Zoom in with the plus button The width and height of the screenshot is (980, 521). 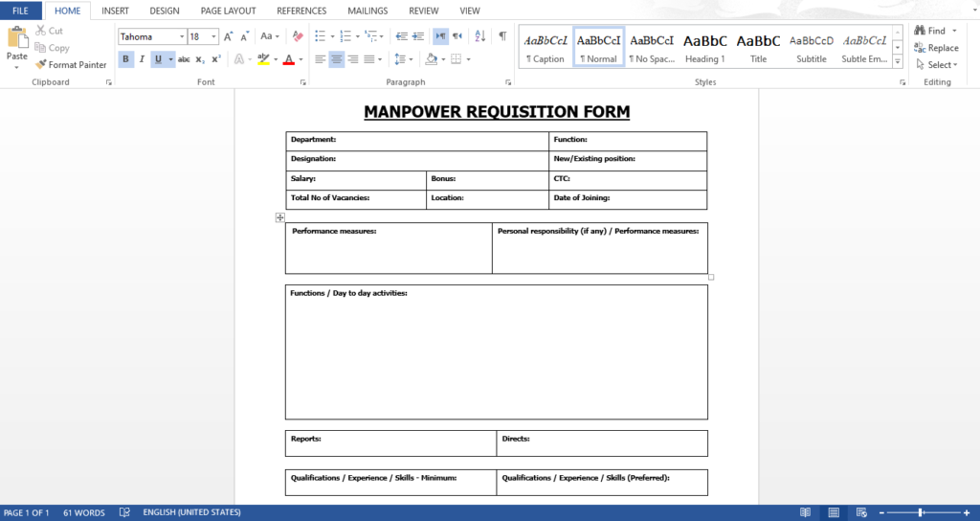(x=967, y=513)
